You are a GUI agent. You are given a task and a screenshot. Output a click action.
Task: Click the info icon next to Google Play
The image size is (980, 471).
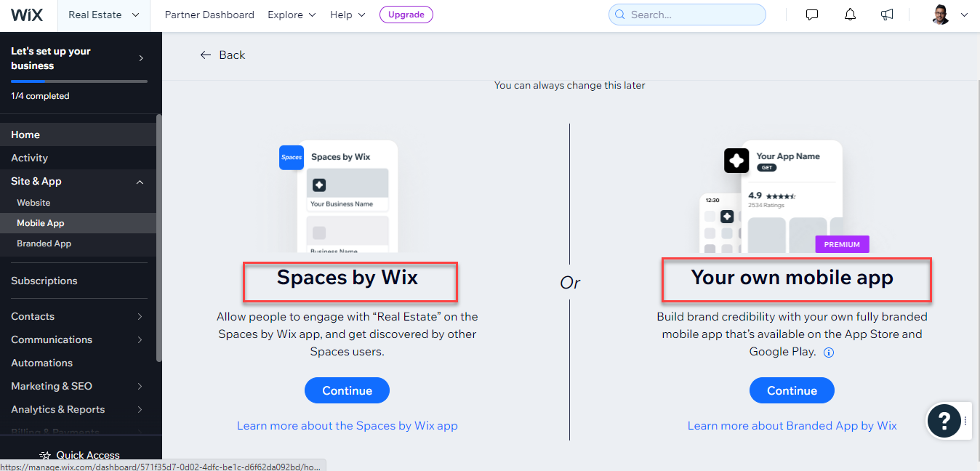tap(829, 352)
